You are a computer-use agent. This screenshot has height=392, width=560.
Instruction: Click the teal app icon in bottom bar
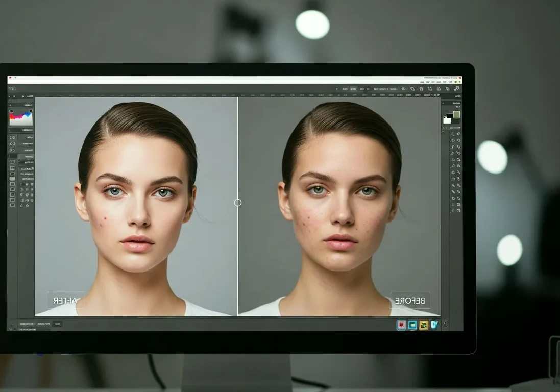pyautogui.click(x=412, y=325)
